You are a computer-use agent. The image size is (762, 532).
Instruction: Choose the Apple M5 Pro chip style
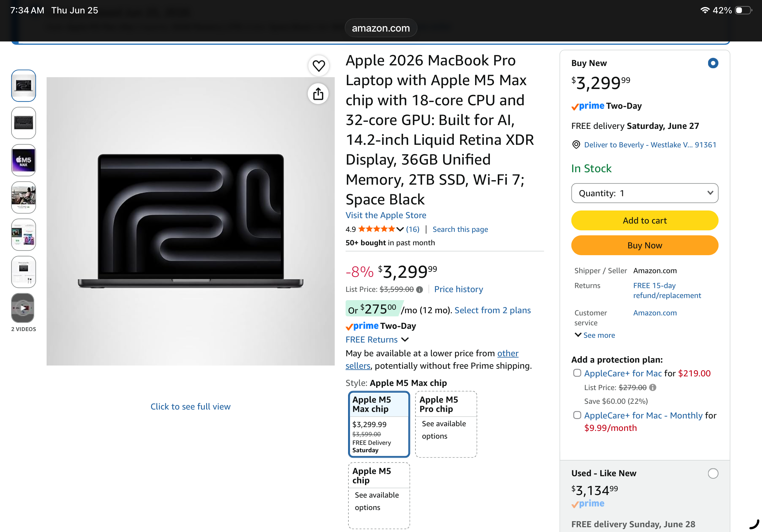[446, 424]
